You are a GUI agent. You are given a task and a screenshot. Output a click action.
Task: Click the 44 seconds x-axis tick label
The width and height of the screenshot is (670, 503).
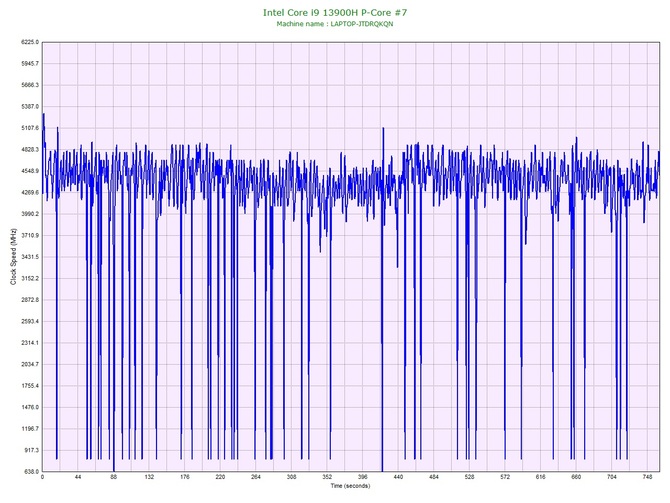(78, 477)
